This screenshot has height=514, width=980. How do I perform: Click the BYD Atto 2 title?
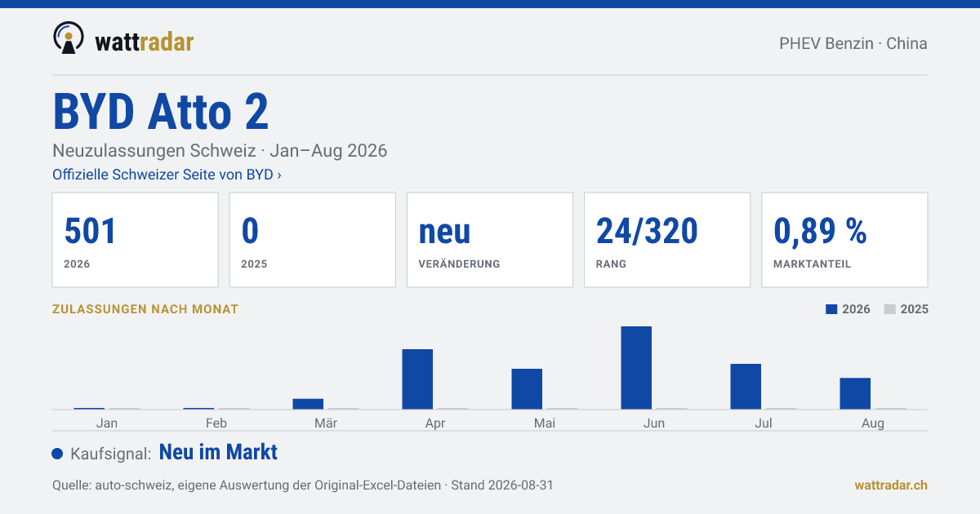(x=161, y=112)
